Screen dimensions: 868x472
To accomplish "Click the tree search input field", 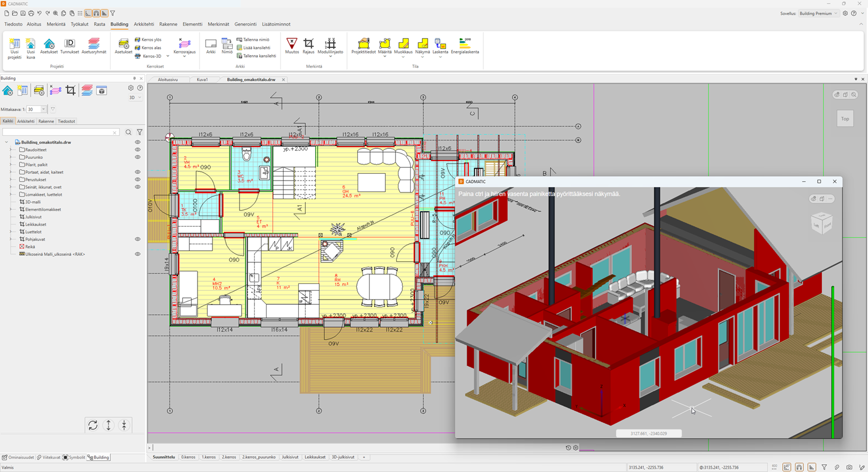I will click(59, 132).
